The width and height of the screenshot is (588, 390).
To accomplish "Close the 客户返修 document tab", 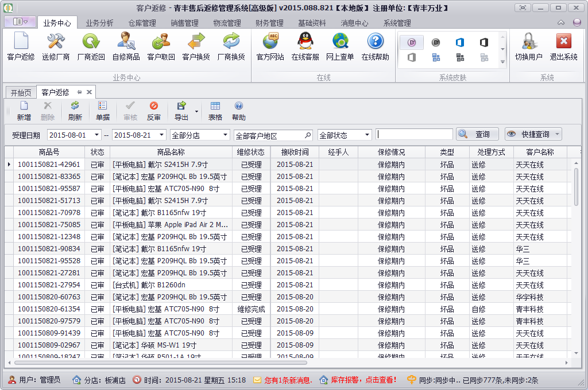I will click(89, 92).
